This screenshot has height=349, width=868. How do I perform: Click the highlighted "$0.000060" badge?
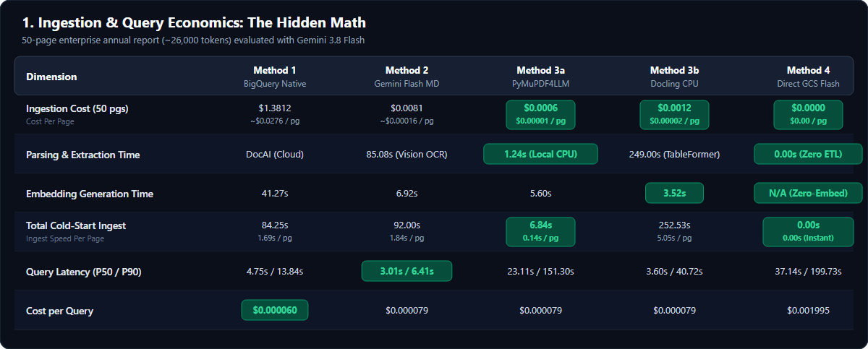click(x=275, y=310)
